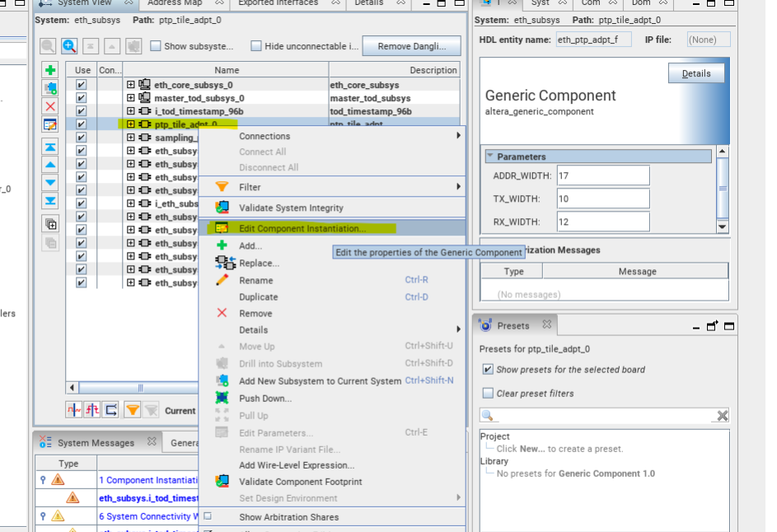Screen dimensions: 777x532
Task: Select Edit Component Instantiation menu item
Action: 332,228
